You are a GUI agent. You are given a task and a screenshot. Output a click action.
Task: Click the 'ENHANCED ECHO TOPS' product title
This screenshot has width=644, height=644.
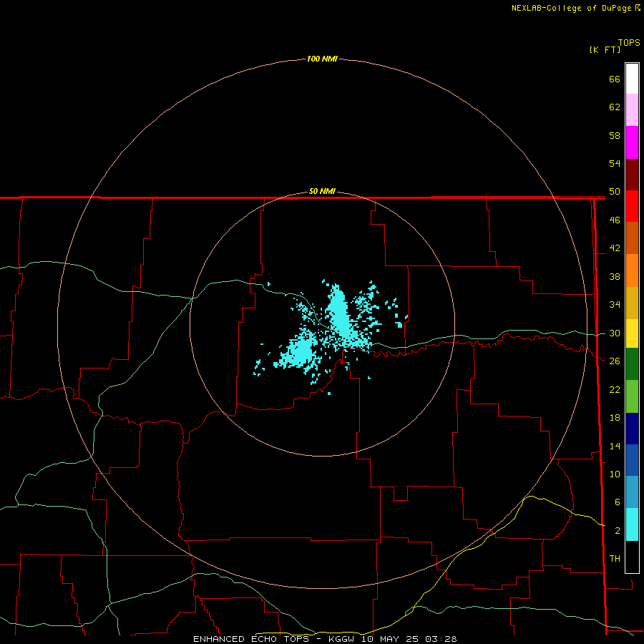251,639
